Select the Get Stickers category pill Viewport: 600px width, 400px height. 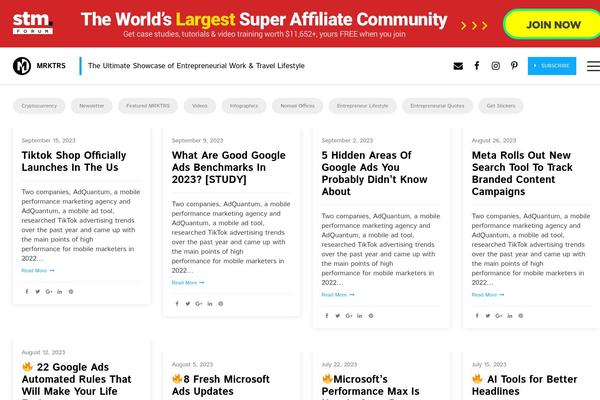pyautogui.click(x=501, y=106)
